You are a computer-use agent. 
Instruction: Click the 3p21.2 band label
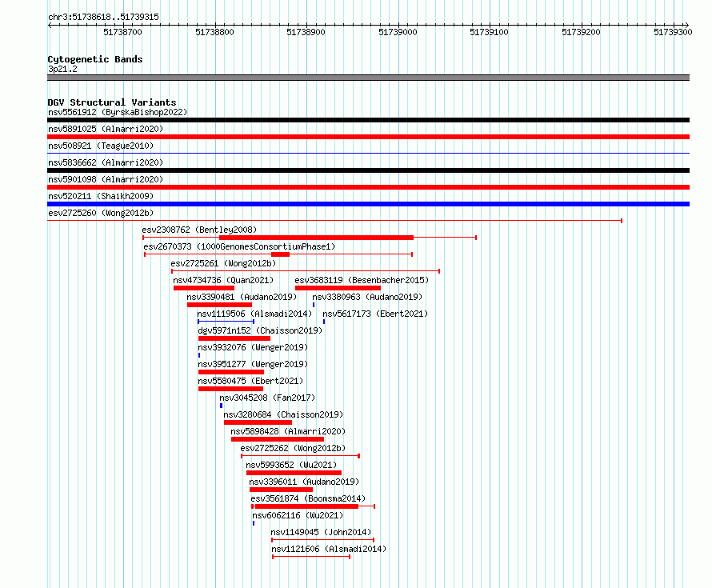62,69
